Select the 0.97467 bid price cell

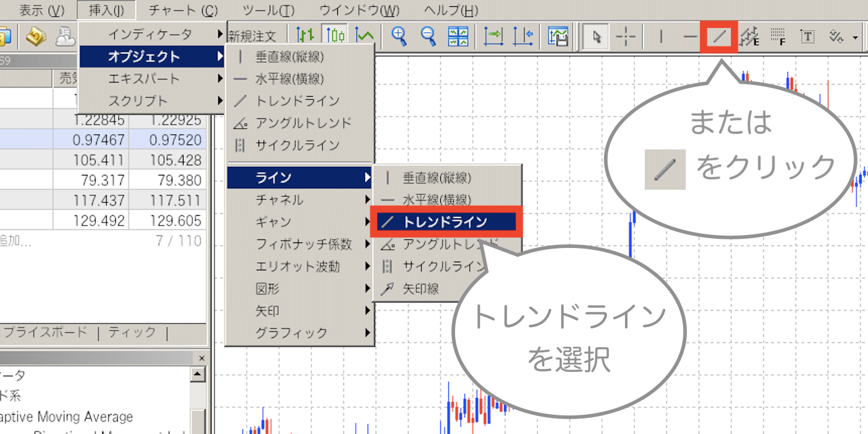coord(90,140)
